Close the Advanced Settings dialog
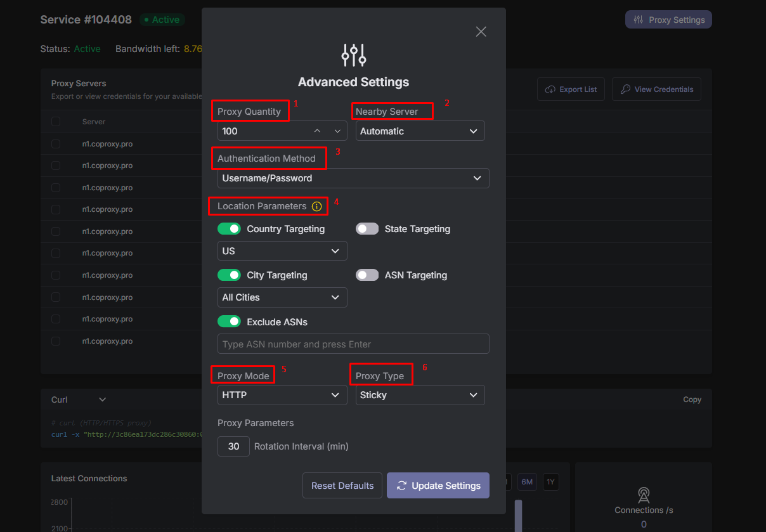The width and height of the screenshot is (766, 532). pos(481,32)
